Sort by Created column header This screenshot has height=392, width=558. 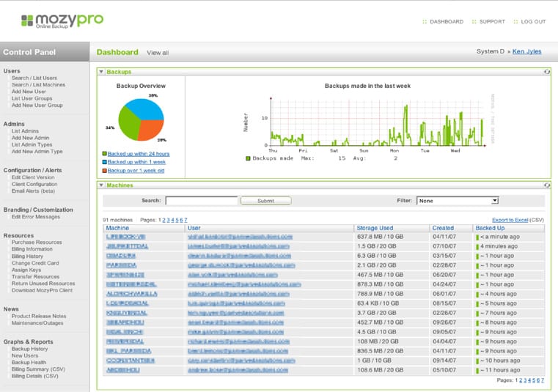[443, 228]
